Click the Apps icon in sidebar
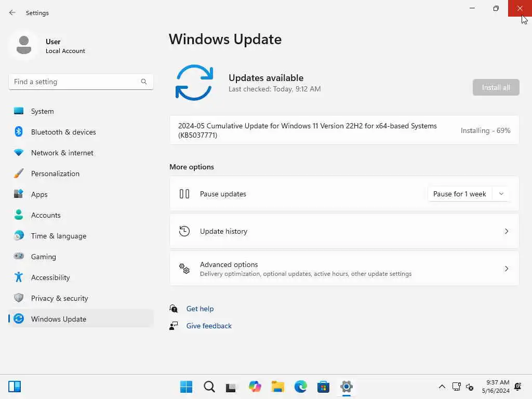Viewport: 532px width, 399px height. pos(19,194)
